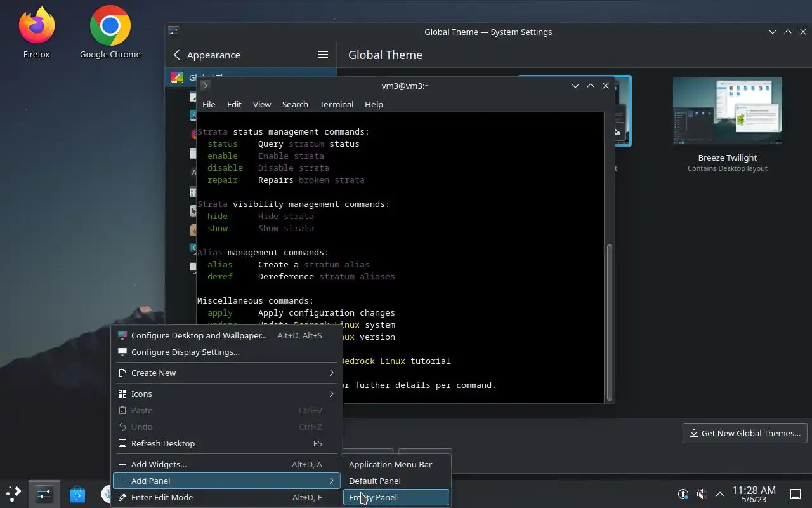Select the Global Theme sidebar entry
812x508 pixels.
(251, 77)
